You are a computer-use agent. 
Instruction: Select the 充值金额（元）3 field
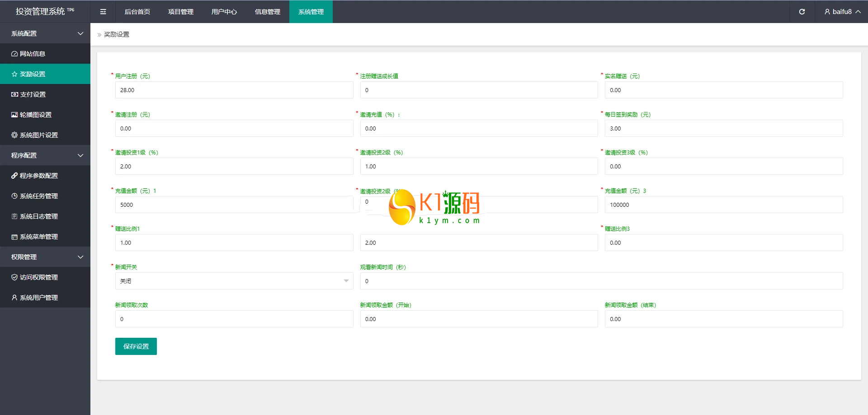[x=724, y=205]
